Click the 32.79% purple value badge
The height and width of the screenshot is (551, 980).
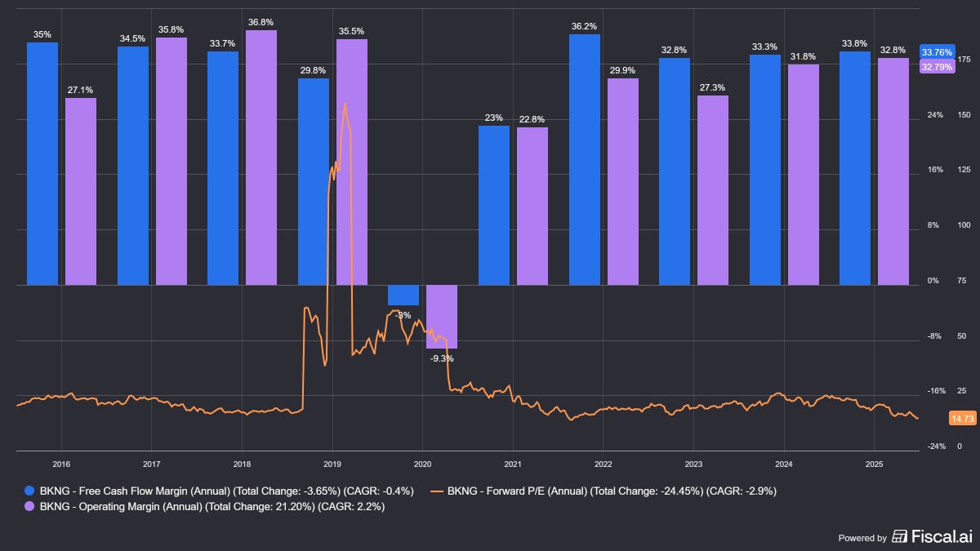click(x=937, y=67)
